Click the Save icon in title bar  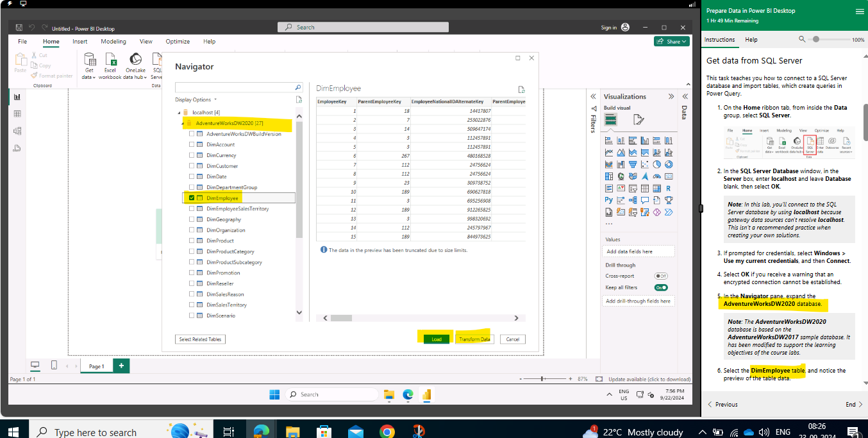19,28
